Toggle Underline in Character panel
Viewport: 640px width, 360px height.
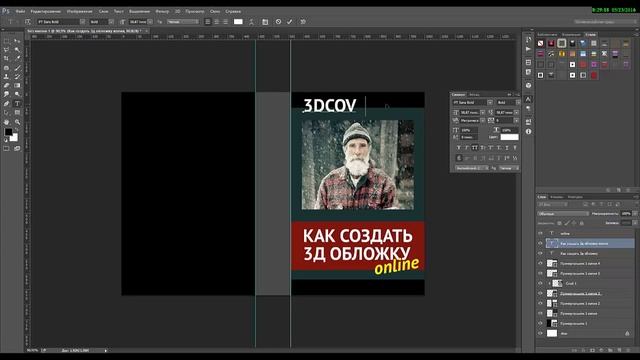(507, 147)
